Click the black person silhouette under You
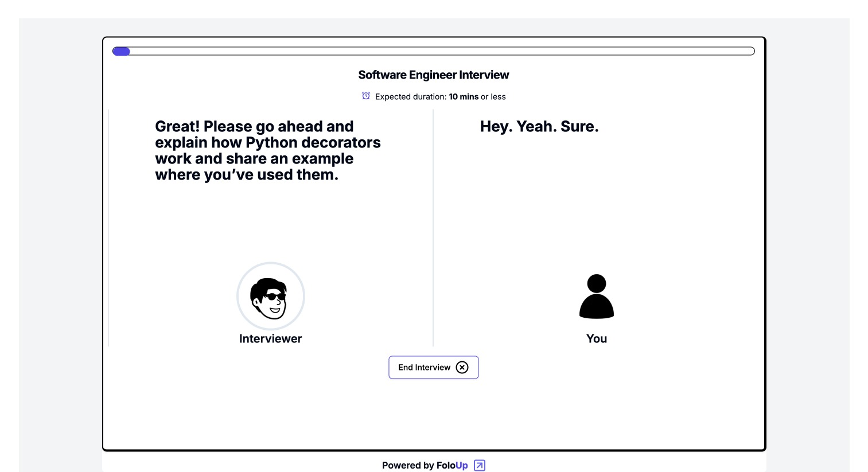Viewport: 868px width, 472px height. [597, 296]
